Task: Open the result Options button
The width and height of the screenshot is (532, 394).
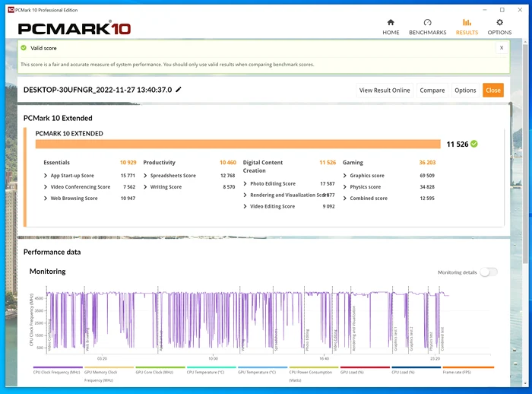Action: [x=465, y=91]
